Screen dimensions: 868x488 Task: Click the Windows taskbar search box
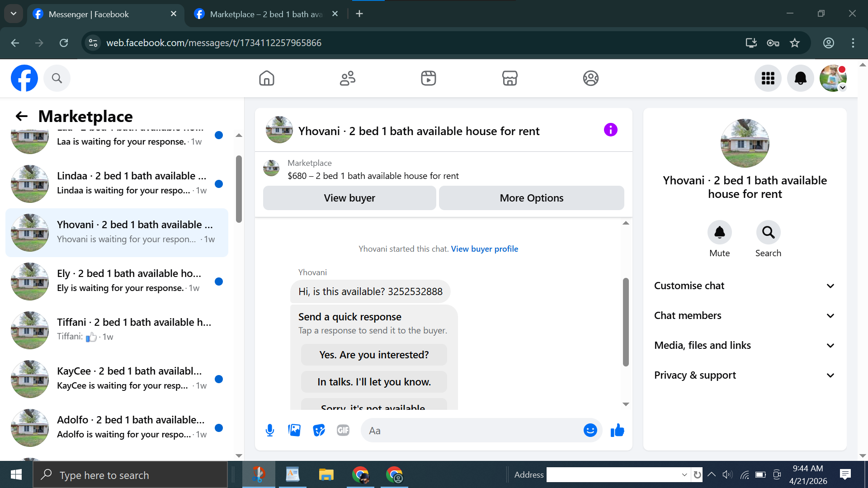click(x=130, y=475)
